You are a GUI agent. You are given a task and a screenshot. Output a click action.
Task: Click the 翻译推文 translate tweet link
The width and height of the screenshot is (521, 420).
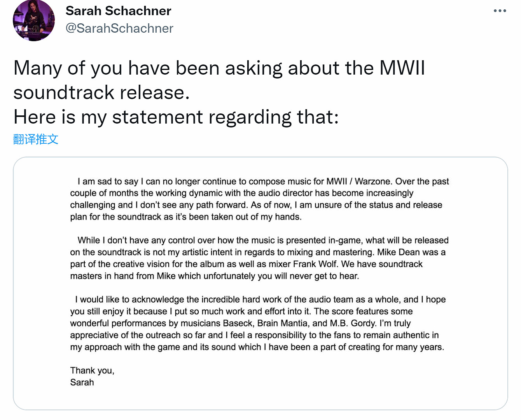coord(35,139)
